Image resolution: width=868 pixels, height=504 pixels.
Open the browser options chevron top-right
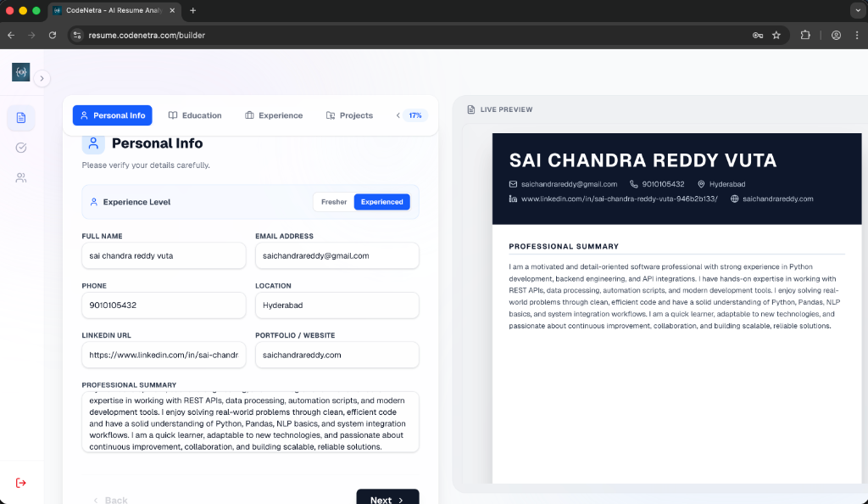pos(857,10)
